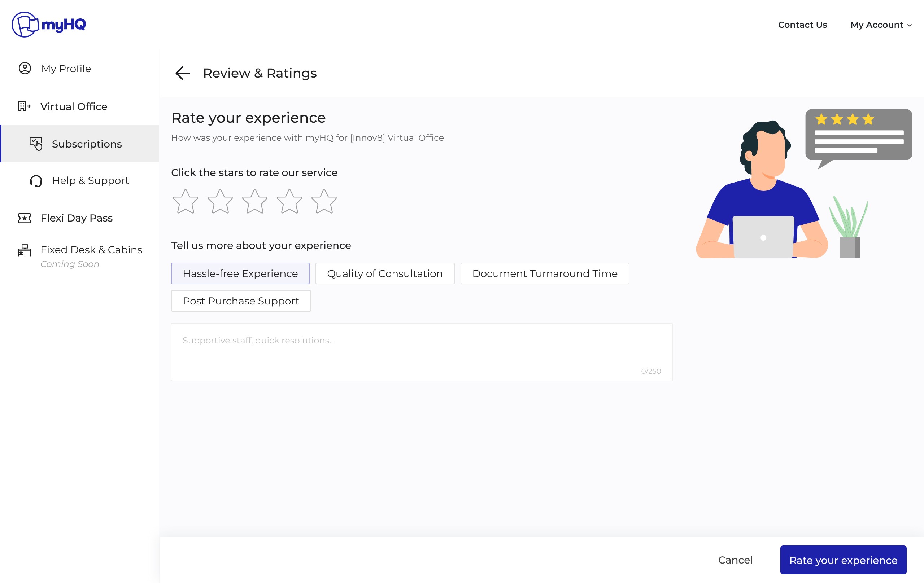Select the Quality of Consultation tag
The height and width of the screenshot is (583, 924).
point(384,273)
